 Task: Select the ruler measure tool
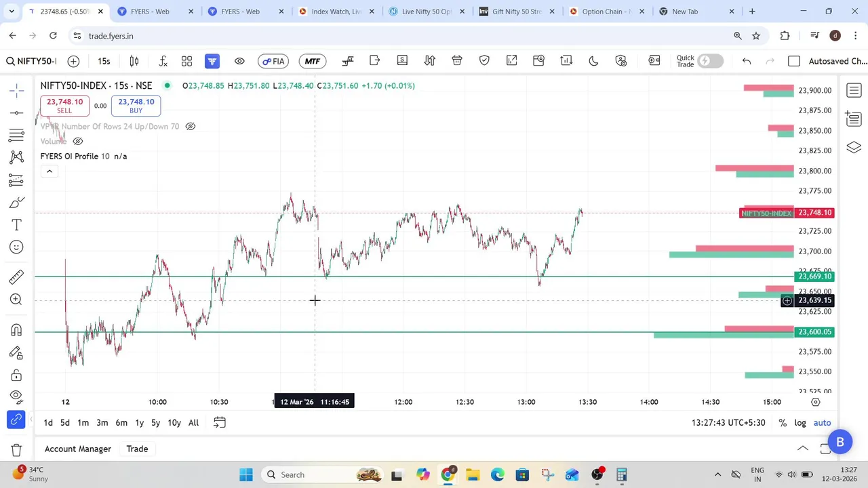click(x=17, y=277)
